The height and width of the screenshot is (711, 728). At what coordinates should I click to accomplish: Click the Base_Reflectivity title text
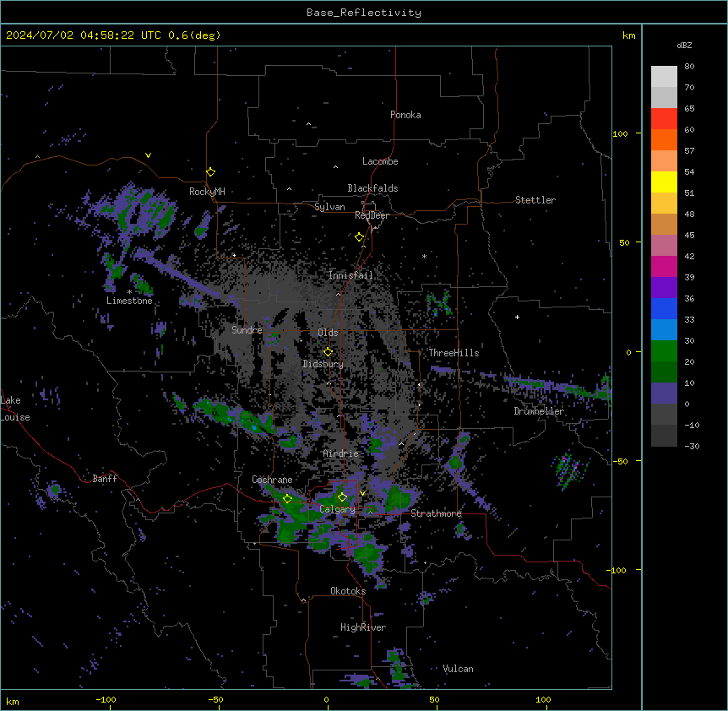[364, 13]
